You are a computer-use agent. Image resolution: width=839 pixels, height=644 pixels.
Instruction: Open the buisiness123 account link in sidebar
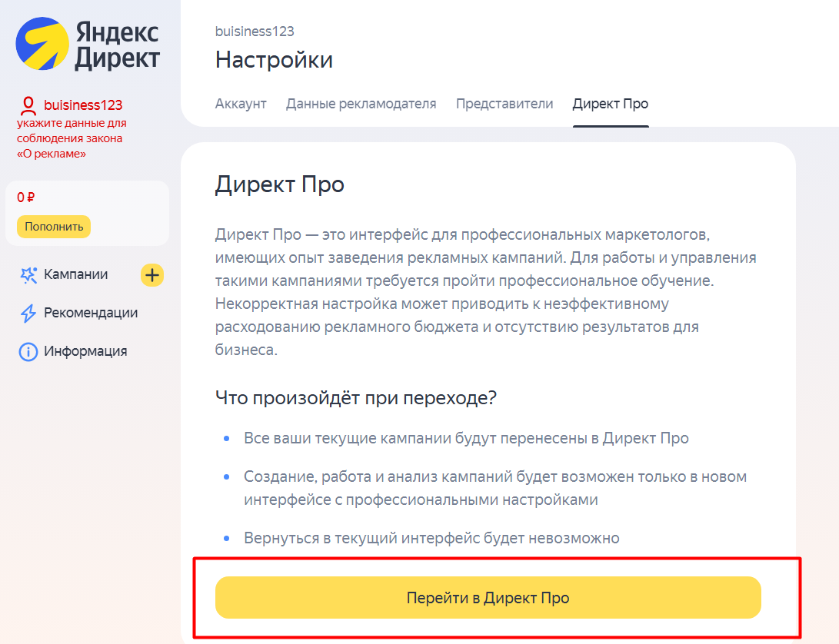pyautogui.click(x=83, y=105)
